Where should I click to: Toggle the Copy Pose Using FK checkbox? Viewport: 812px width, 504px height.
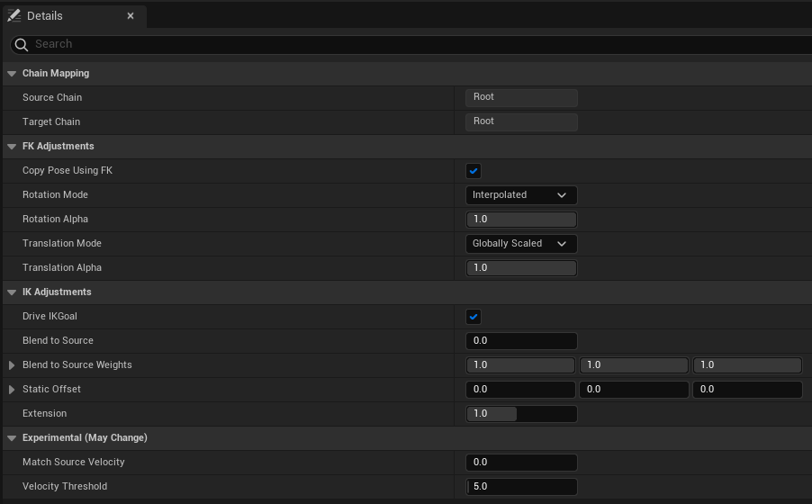(474, 171)
